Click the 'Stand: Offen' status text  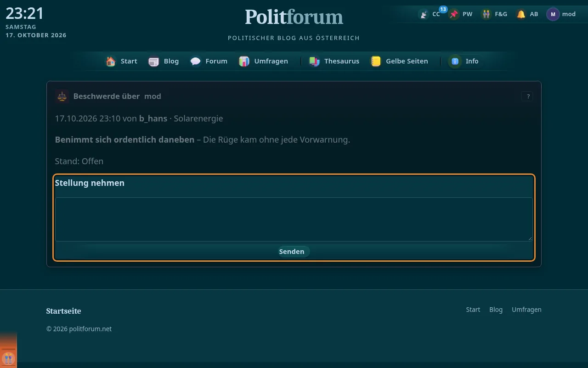pos(79,161)
